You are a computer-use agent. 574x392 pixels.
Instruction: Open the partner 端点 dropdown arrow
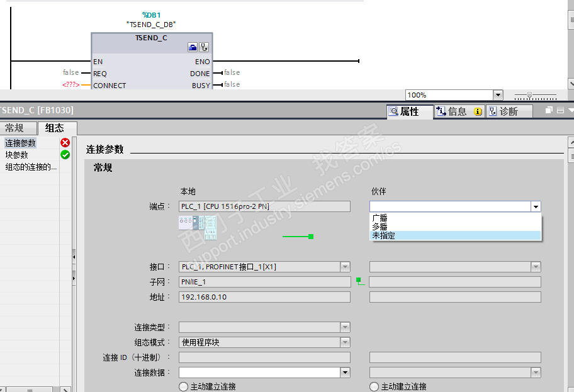(536, 206)
